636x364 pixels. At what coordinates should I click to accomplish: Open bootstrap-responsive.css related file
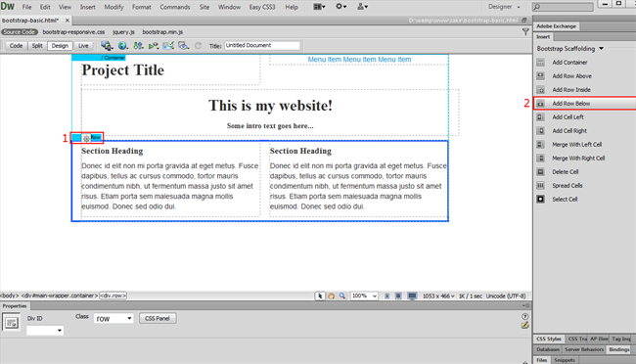point(73,32)
